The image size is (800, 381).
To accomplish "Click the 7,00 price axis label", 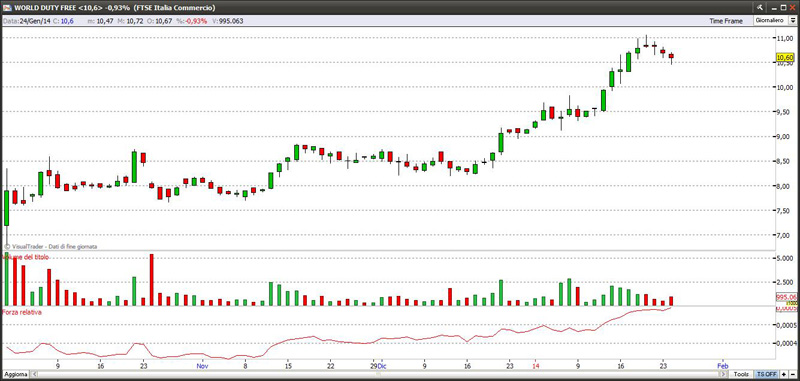I will [x=784, y=236].
